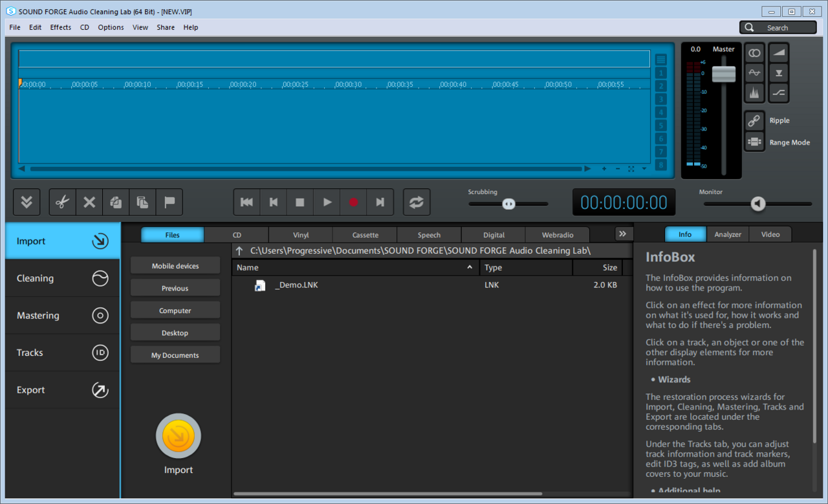828x504 pixels.
Task: Click the timeline fit-to-view zoom icon
Action: click(x=631, y=169)
